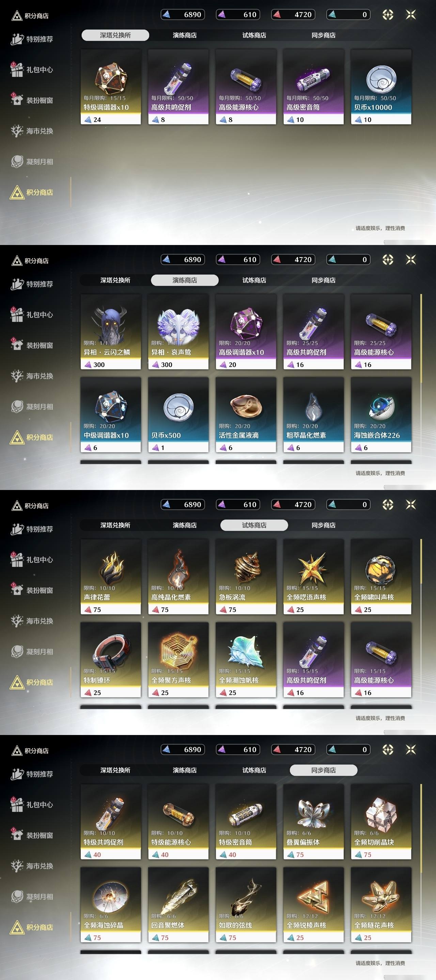Open the 异相·云闪之鳞 echo skin item
The height and width of the screenshot is (980, 436).
point(111,332)
